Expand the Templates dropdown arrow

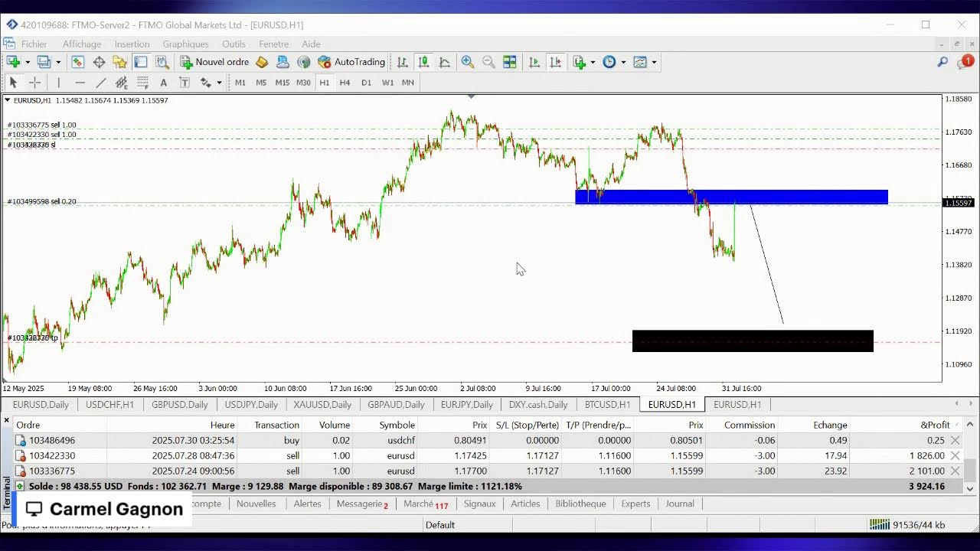(654, 62)
